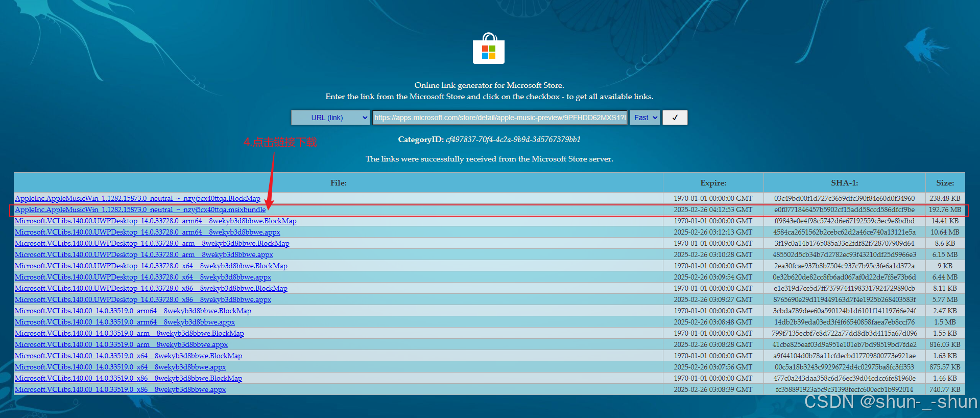Screen dimensions: 980x418
Task: Open VCLibs.140.00 14.0.33519.0 x86 BlockMap link
Action: click(x=128, y=378)
